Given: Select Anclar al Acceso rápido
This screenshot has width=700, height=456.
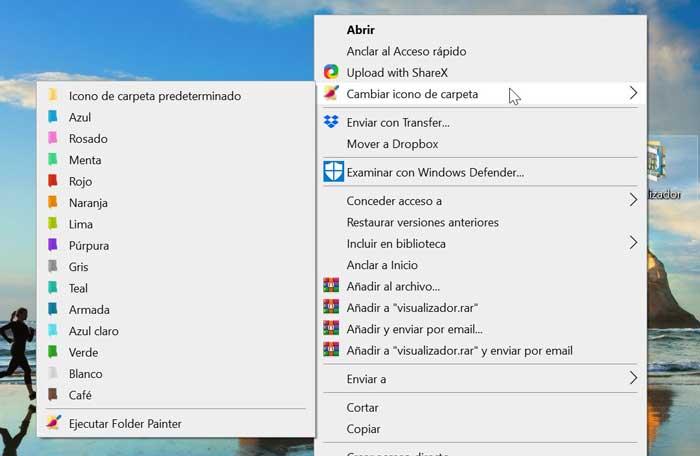Looking at the screenshot, I should point(406,51).
